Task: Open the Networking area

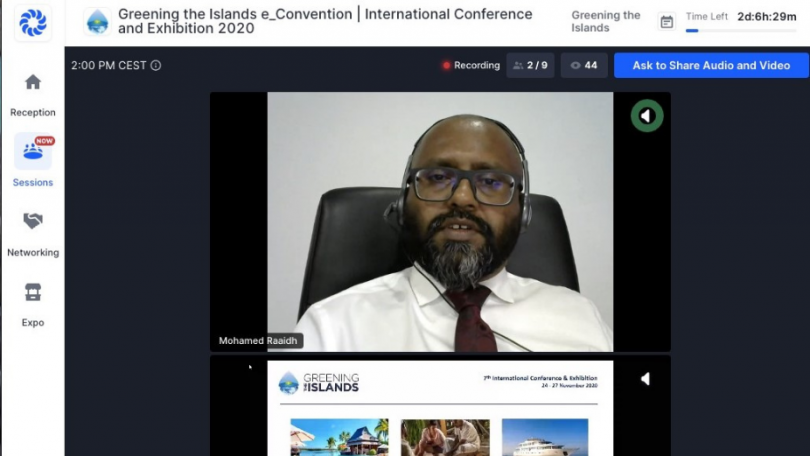Action: 33,221
